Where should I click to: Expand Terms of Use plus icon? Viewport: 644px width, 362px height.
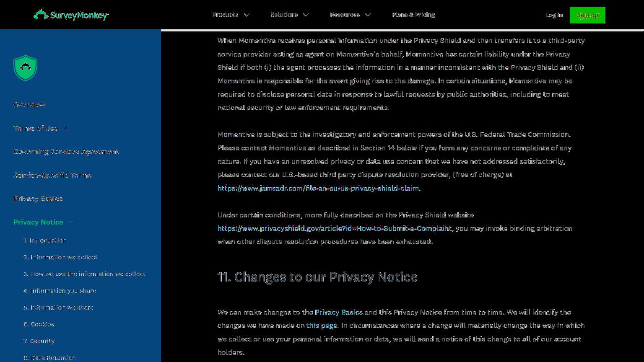pyautogui.click(x=65, y=128)
